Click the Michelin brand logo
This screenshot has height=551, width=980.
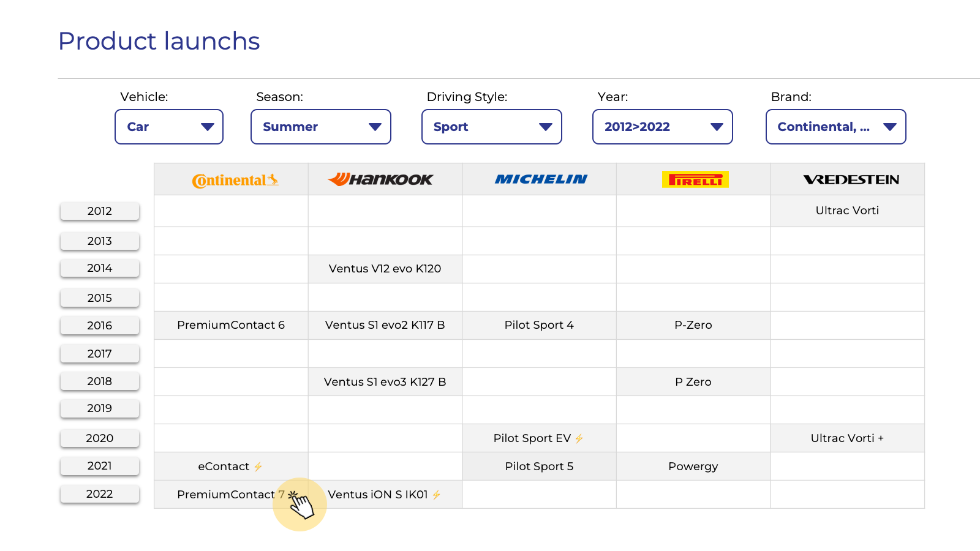click(x=541, y=179)
